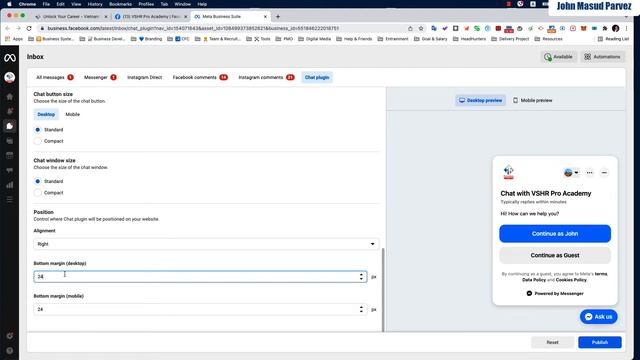Click the Reset button
The width and height of the screenshot is (640, 360).
pos(552,342)
